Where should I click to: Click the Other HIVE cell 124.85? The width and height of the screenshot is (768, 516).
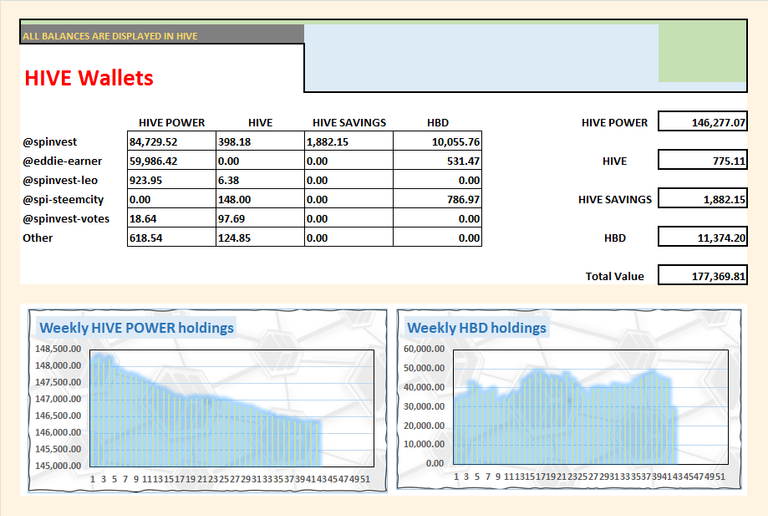260,237
